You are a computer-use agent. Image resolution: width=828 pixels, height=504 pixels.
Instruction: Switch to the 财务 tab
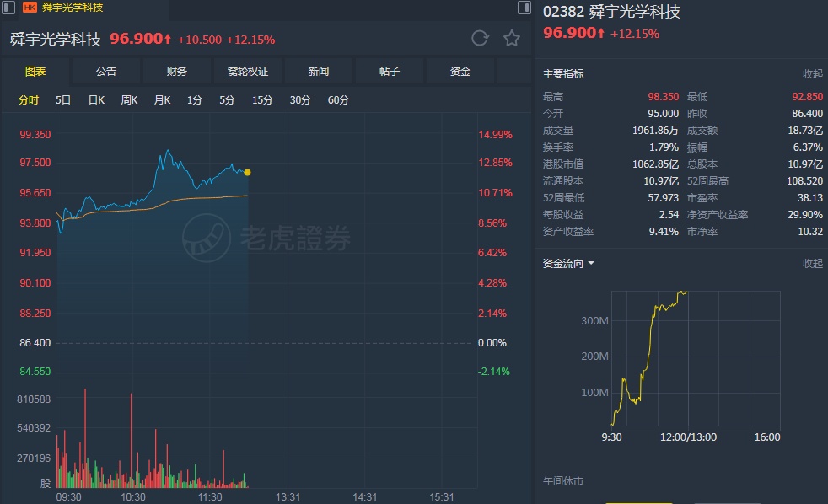point(177,72)
